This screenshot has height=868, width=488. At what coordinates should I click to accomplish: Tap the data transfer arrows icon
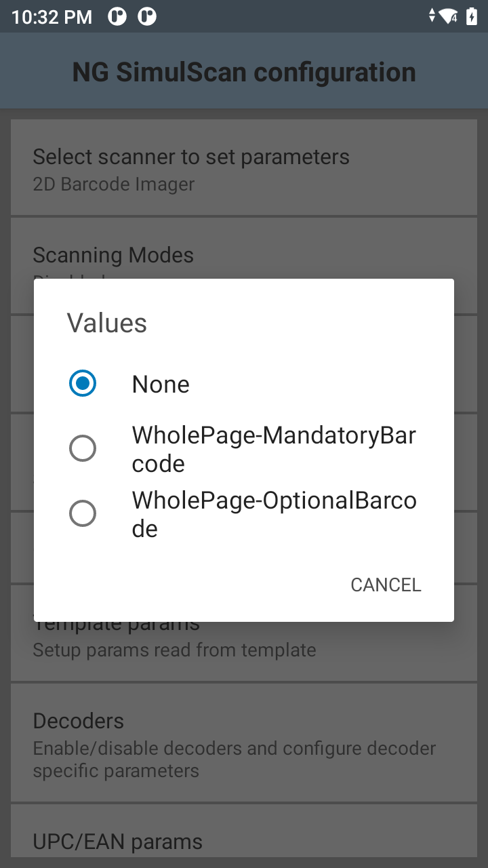coord(432,16)
